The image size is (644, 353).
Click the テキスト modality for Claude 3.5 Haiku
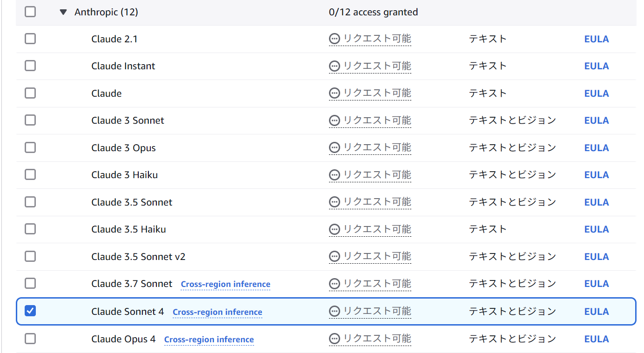click(488, 229)
